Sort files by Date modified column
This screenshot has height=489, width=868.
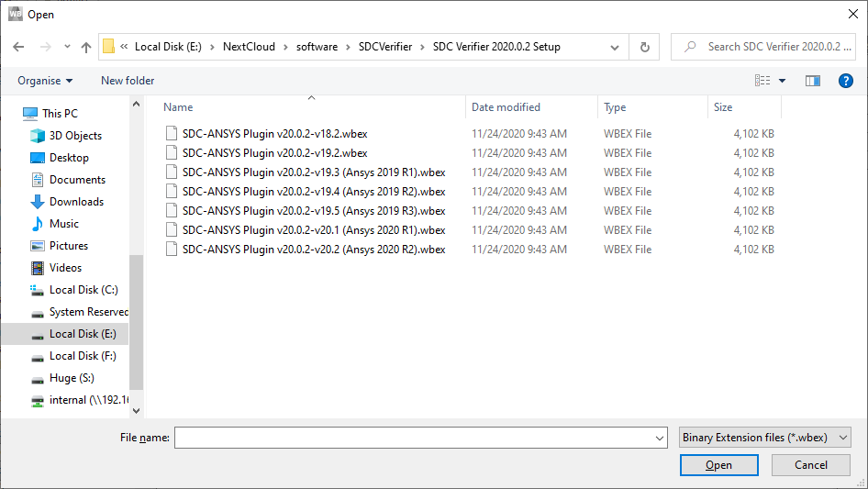(x=506, y=107)
